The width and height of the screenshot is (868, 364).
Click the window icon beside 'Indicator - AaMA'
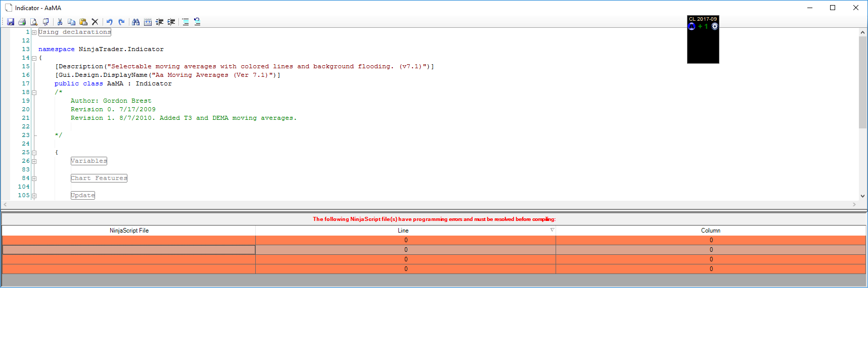(8, 8)
